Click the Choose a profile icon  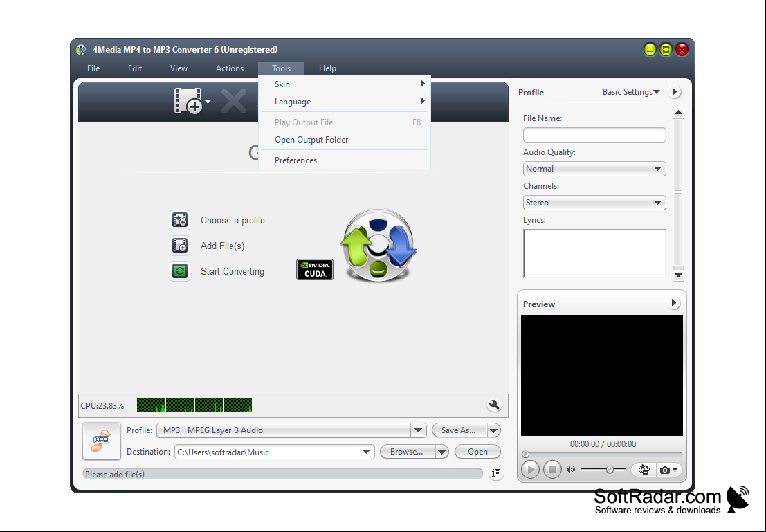pyautogui.click(x=180, y=220)
